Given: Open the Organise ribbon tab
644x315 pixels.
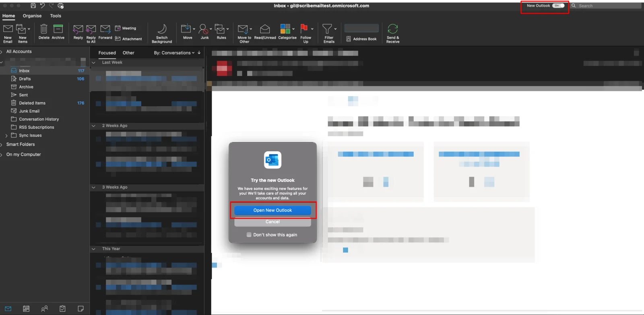Looking at the screenshot, I should (x=32, y=16).
